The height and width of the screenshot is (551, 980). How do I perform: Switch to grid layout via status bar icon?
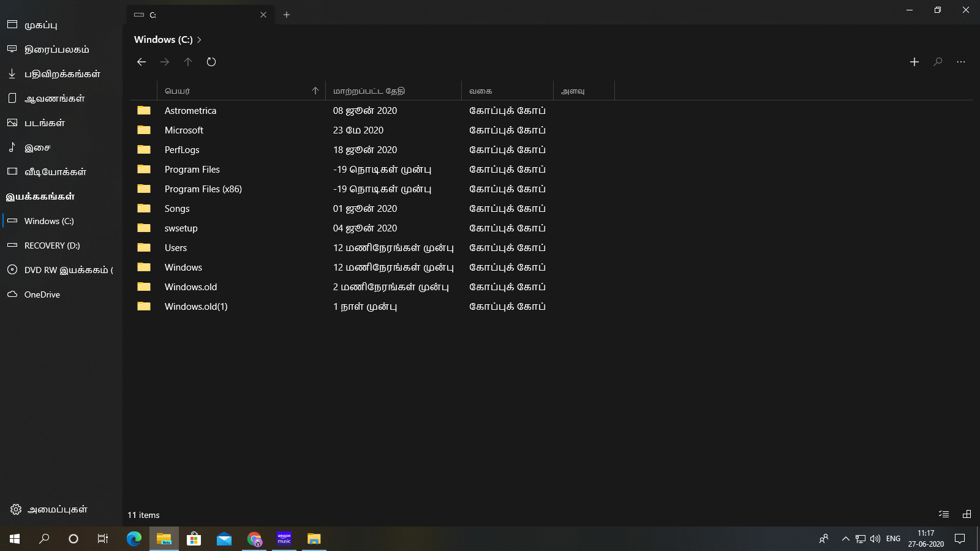[967, 514]
